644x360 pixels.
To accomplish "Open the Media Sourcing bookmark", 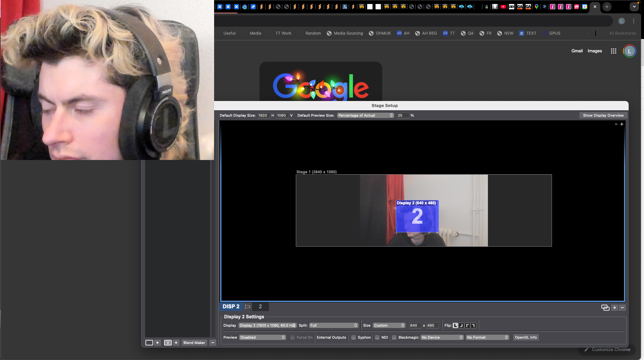I will [345, 33].
